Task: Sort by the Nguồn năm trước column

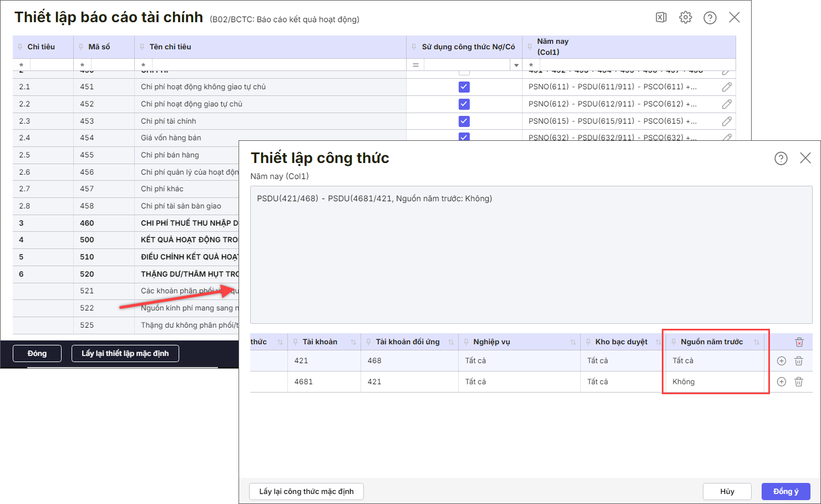Action: (757, 342)
